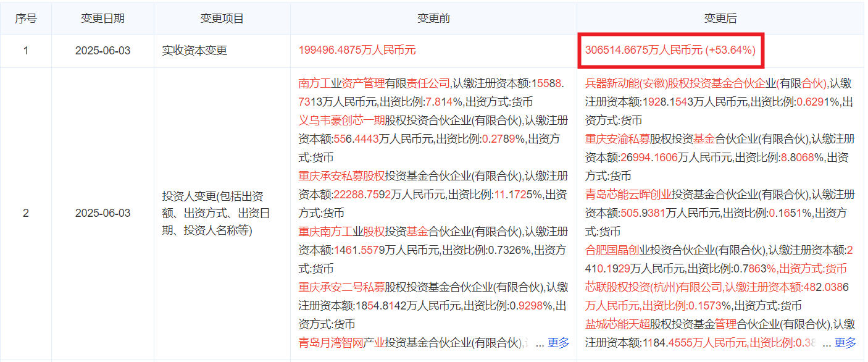Click 芯联股权投资(杭州)有限公司 investor entry

tap(653, 287)
